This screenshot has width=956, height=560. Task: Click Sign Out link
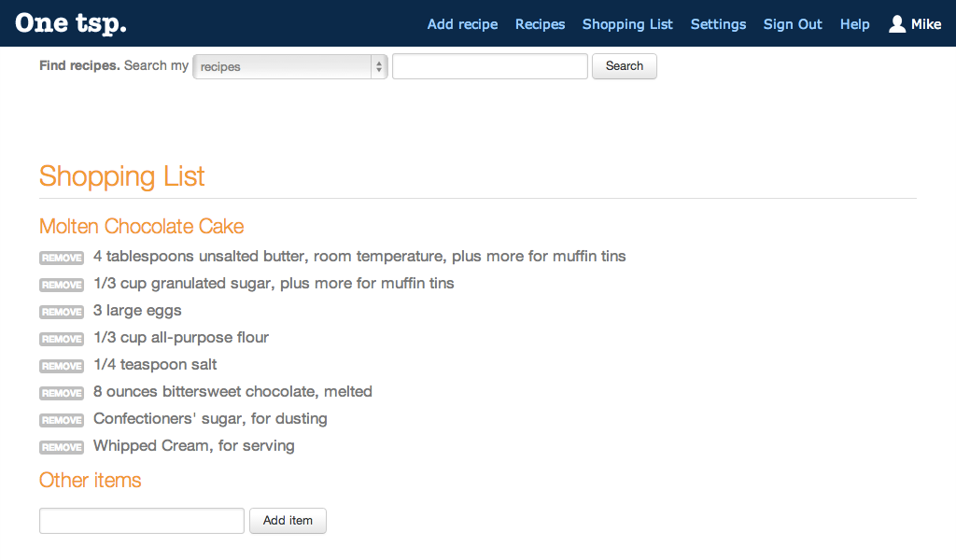coord(793,24)
